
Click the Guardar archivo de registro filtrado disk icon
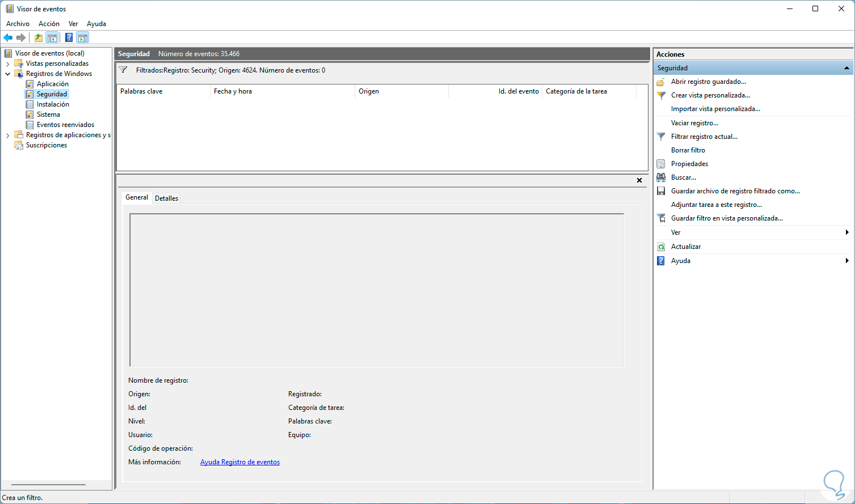click(x=661, y=191)
